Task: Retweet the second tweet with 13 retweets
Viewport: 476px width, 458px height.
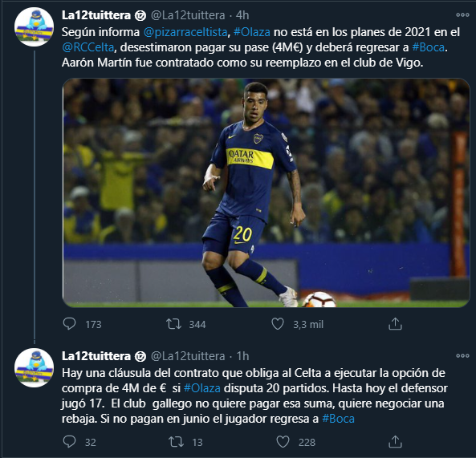Action: 177,442
